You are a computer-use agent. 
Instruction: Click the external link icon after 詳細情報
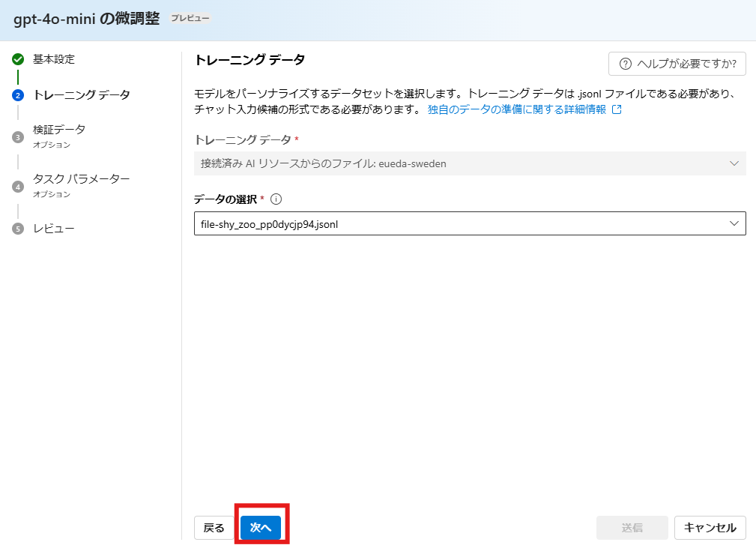617,109
